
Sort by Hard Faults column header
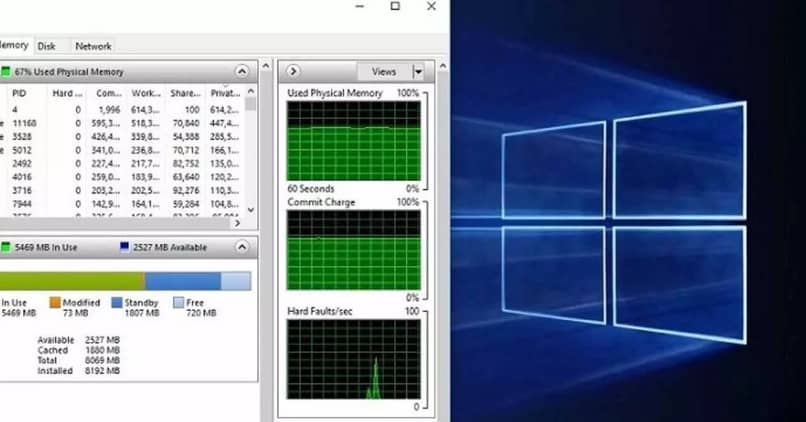click(67, 93)
